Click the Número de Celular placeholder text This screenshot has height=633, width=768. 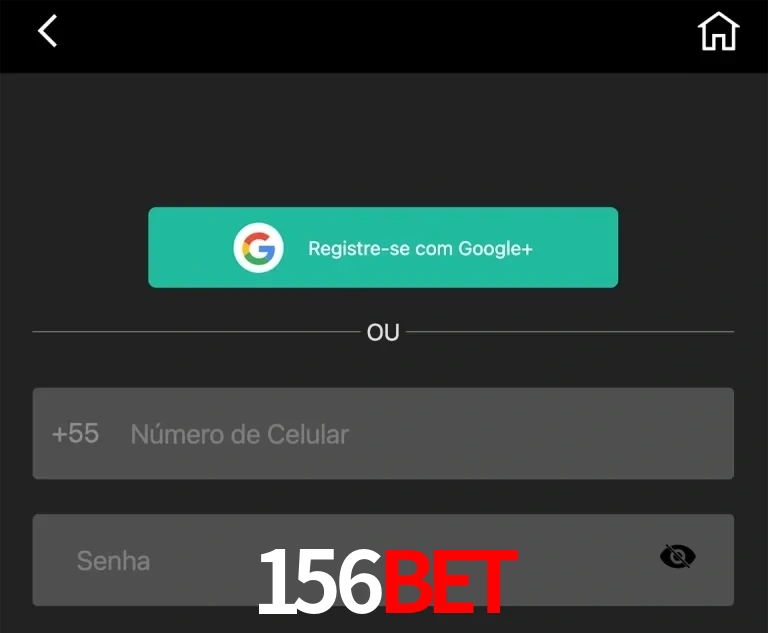click(x=240, y=434)
